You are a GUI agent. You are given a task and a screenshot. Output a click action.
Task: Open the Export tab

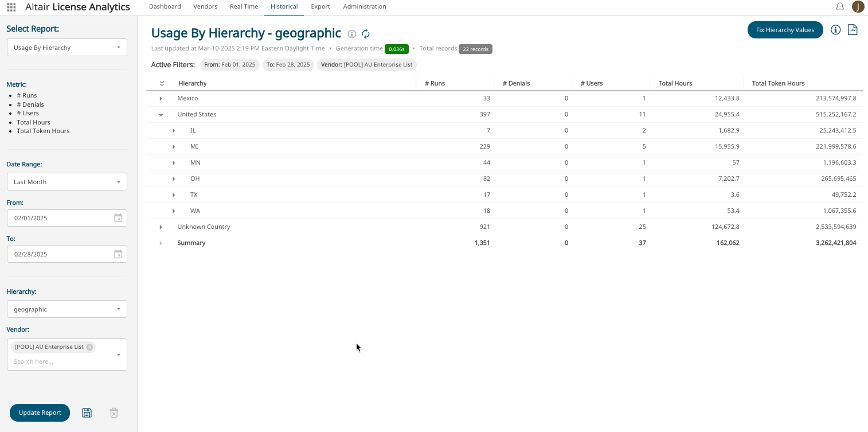click(320, 7)
